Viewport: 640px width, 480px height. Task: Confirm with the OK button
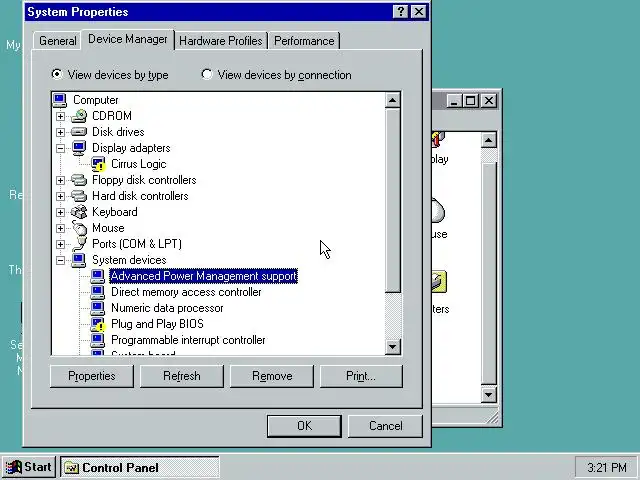point(304,426)
